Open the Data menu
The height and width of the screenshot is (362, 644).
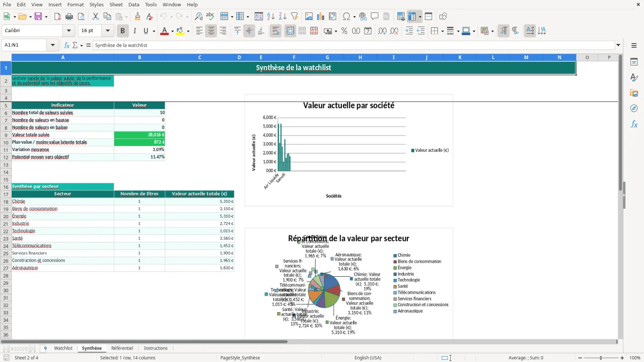point(134,4)
